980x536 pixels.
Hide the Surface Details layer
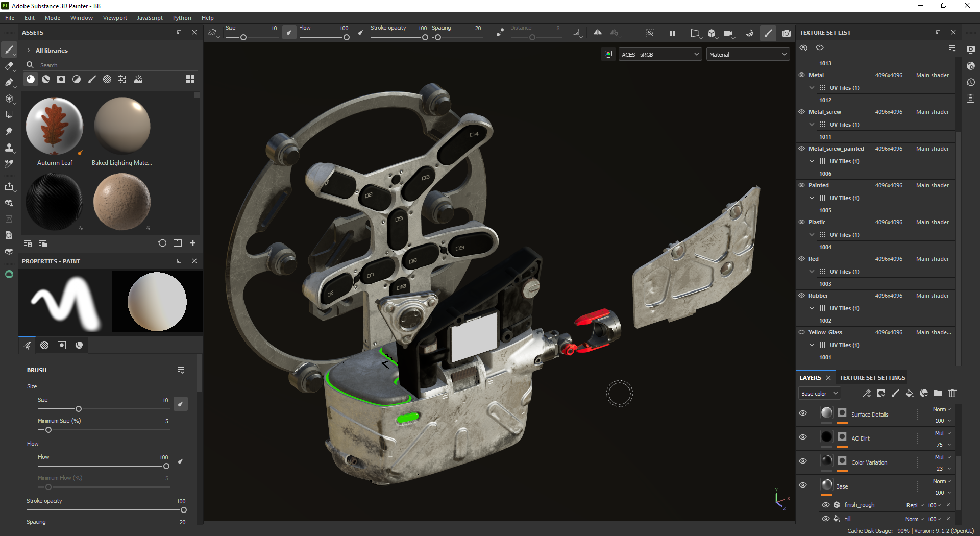[803, 413]
